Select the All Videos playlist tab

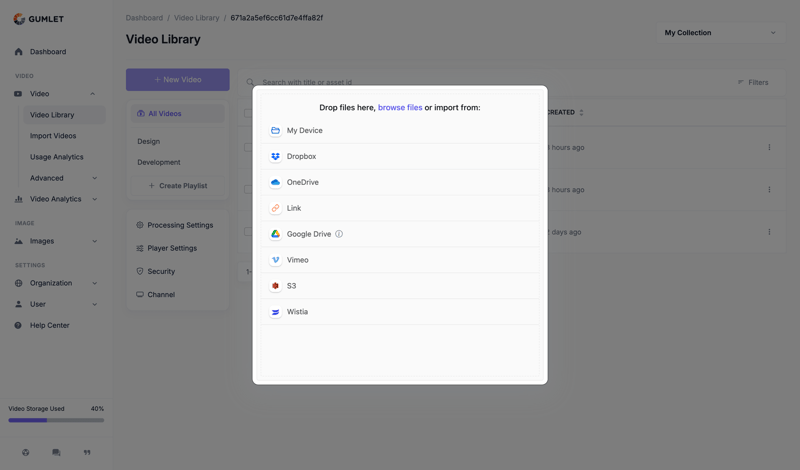point(178,114)
